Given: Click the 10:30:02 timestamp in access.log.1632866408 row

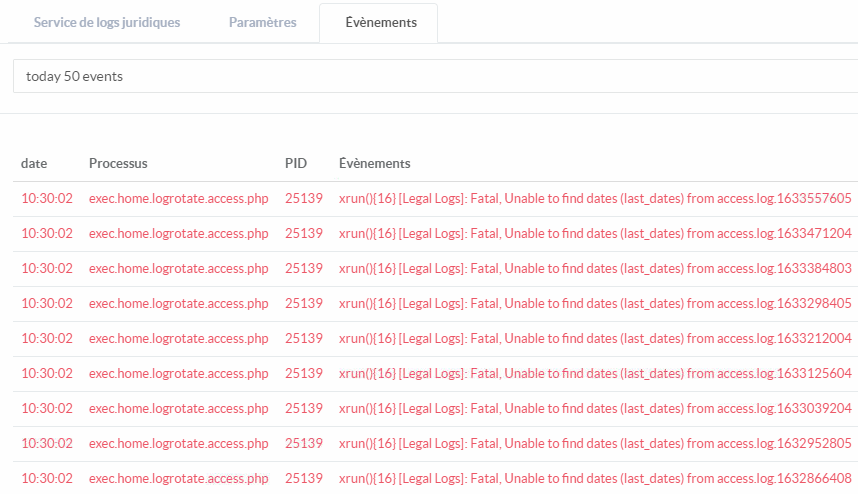Looking at the screenshot, I should [x=47, y=479].
